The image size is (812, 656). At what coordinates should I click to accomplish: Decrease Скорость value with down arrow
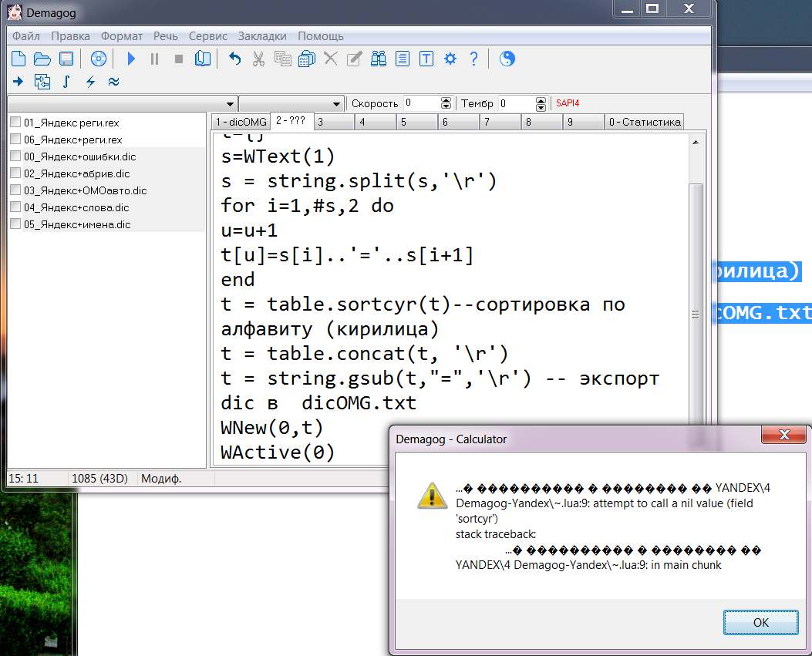[446, 106]
